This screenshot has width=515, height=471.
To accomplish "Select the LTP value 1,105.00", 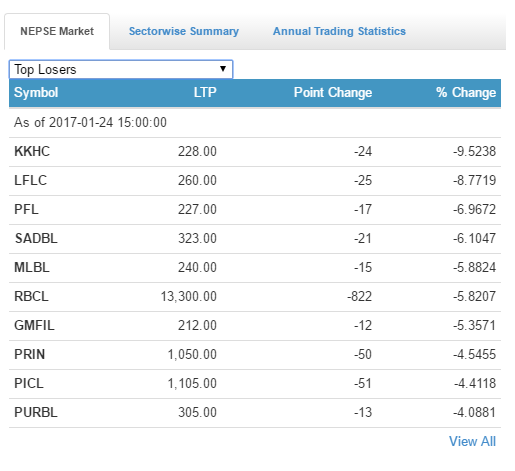I will point(192,383).
